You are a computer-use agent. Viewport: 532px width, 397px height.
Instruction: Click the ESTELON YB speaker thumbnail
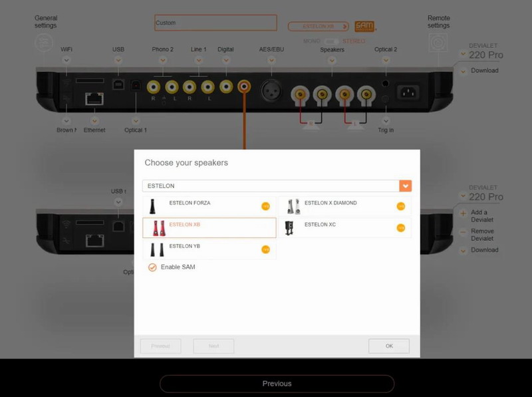(x=157, y=250)
